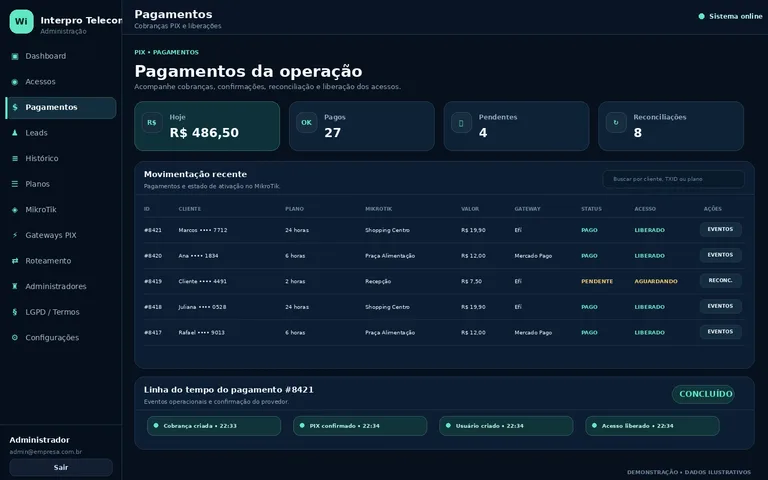This screenshot has height=480, width=768.
Task: Click the PENDENTE status text
Action: coord(597,282)
